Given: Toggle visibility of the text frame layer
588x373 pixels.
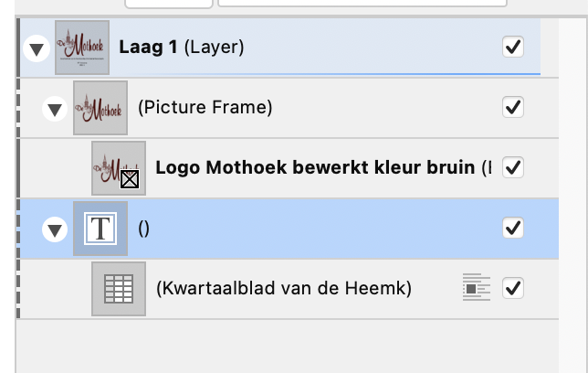Looking at the screenshot, I should 513,228.
